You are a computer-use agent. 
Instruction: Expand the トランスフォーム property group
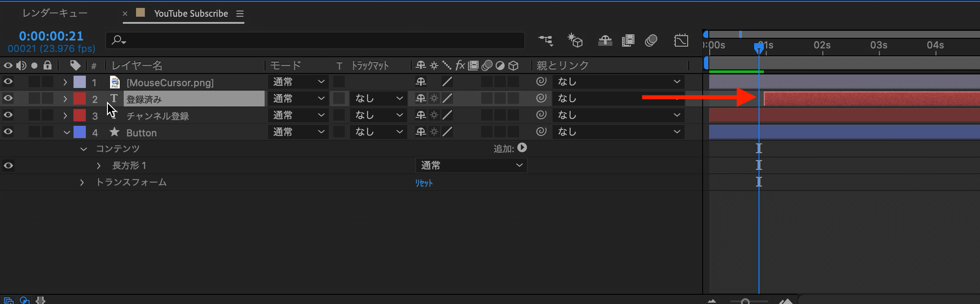point(82,182)
